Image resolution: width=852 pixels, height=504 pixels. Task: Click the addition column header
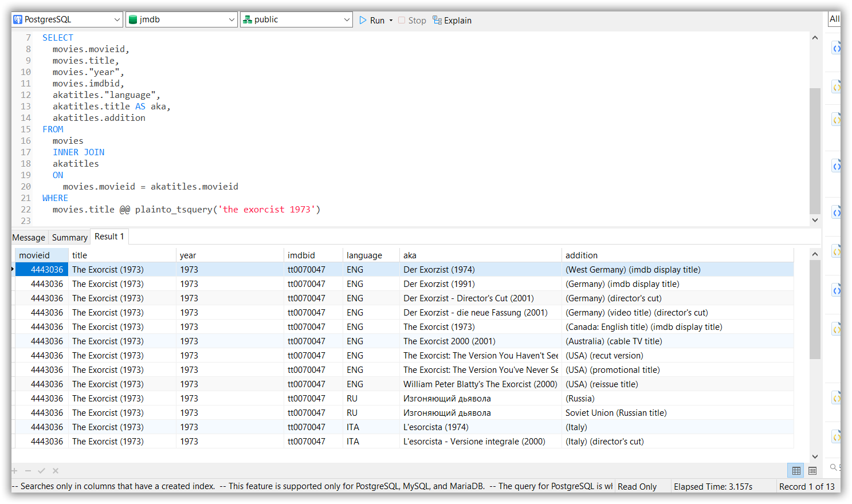[677, 255]
